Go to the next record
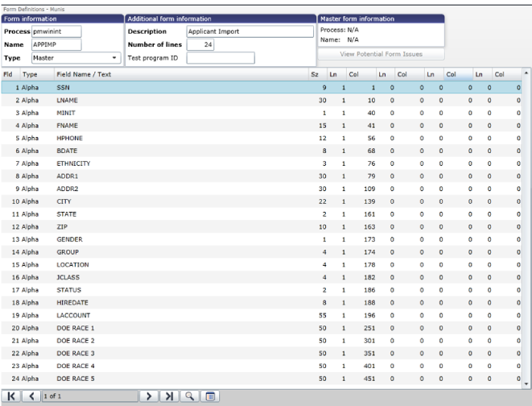 (149, 396)
